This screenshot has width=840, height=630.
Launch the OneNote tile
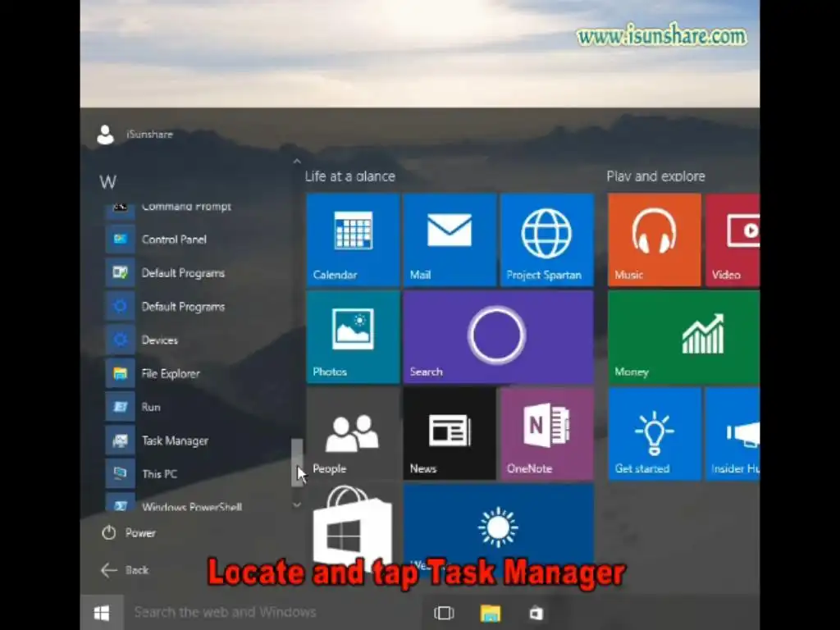coord(547,434)
